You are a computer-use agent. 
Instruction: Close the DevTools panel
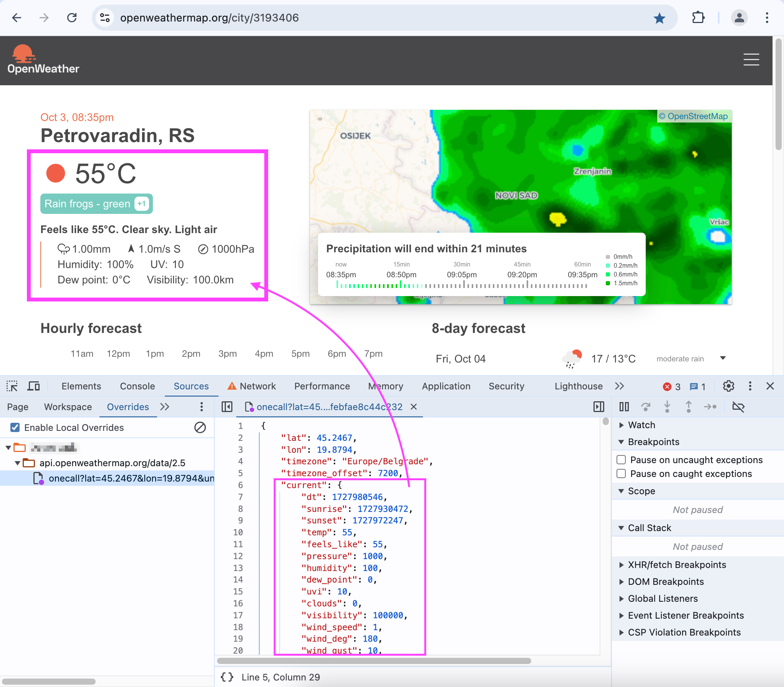point(770,386)
